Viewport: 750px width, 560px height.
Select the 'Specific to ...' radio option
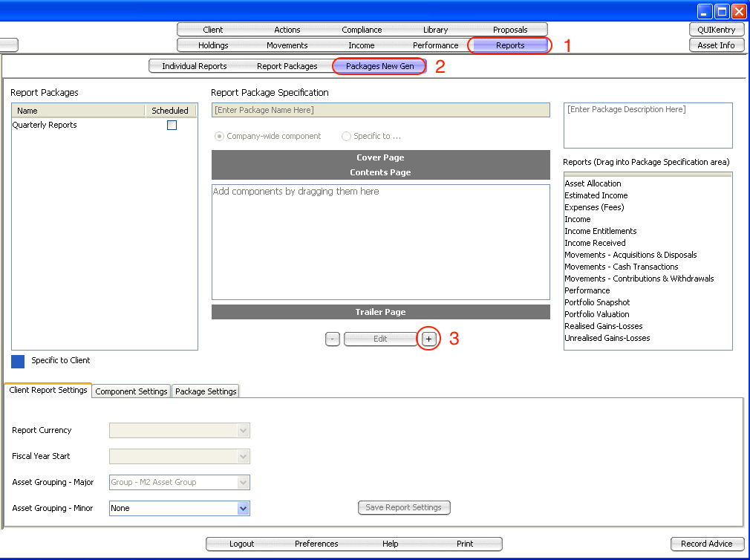(346, 137)
